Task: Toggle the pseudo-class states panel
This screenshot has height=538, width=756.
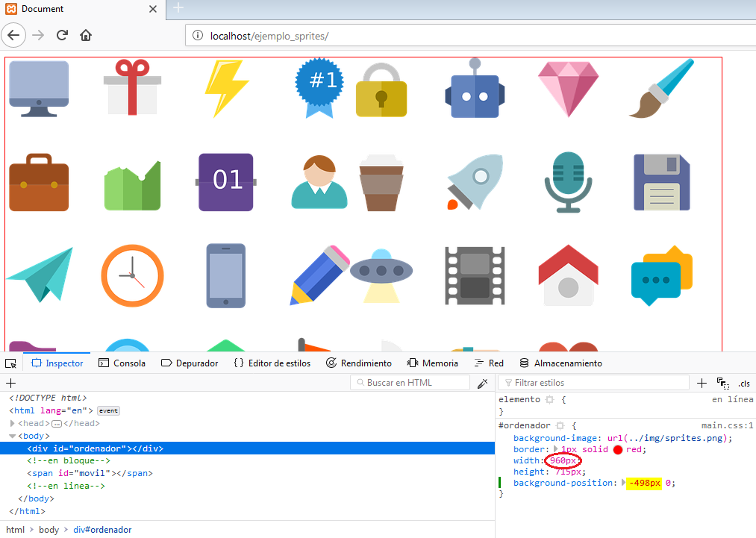Action: pyautogui.click(x=722, y=383)
